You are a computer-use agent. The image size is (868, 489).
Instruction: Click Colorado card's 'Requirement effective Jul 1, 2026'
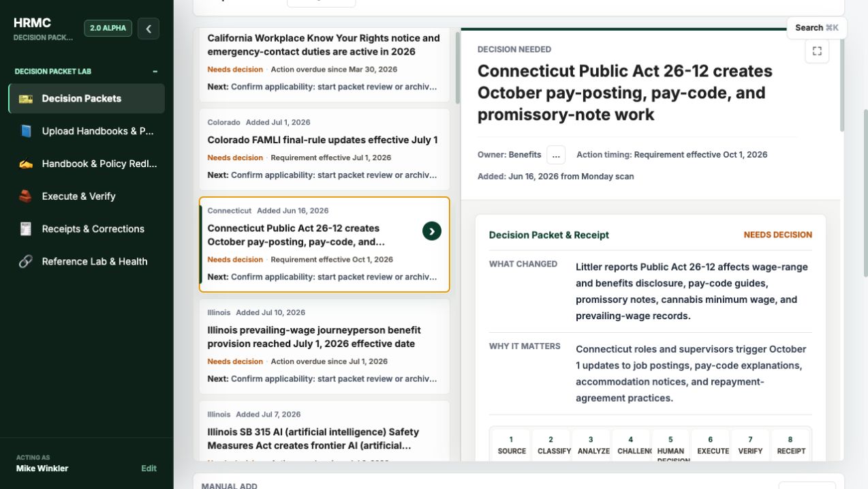(x=331, y=158)
